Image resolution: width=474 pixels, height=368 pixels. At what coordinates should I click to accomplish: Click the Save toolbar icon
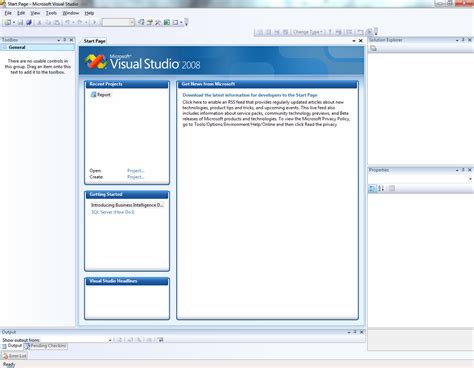[x=20, y=22]
